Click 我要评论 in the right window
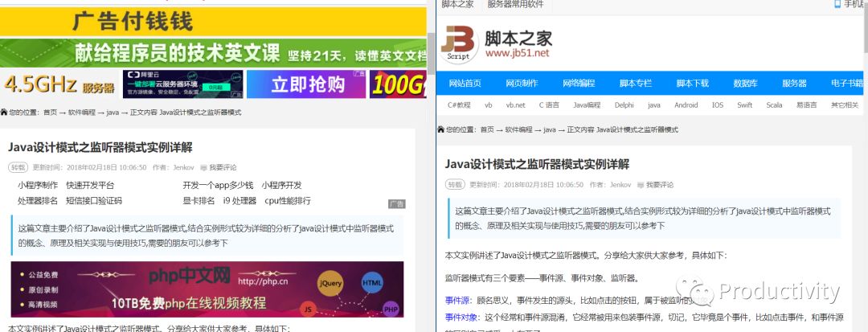 point(660,185)
